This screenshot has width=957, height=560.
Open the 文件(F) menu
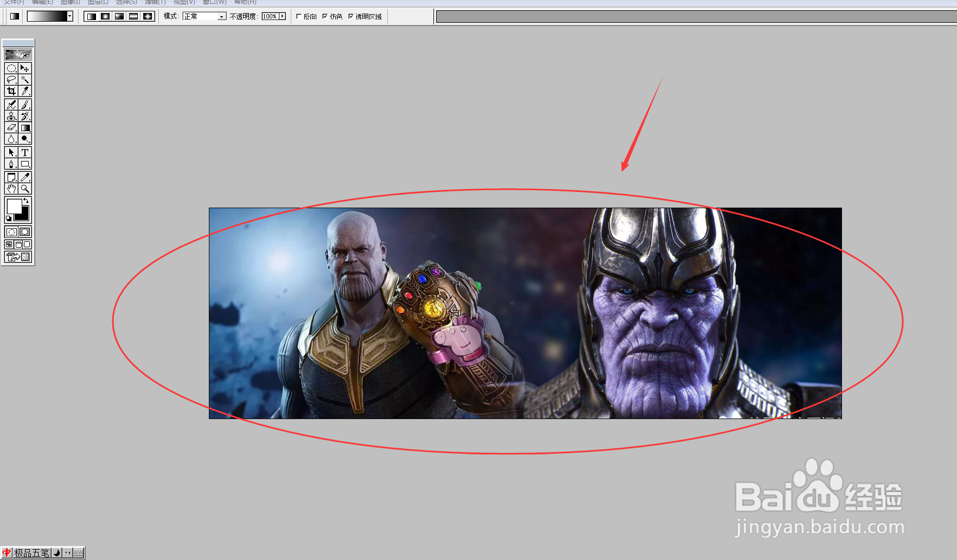[14, 2]
